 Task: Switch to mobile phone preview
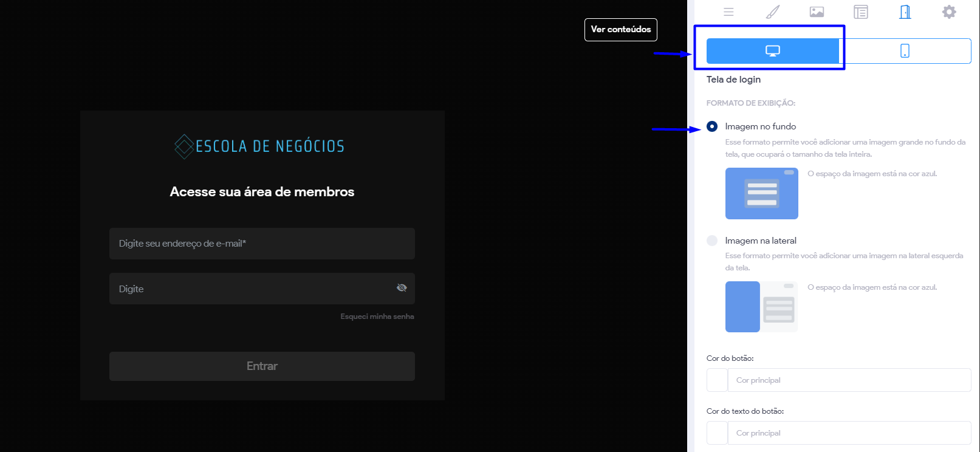click(905, 51)
